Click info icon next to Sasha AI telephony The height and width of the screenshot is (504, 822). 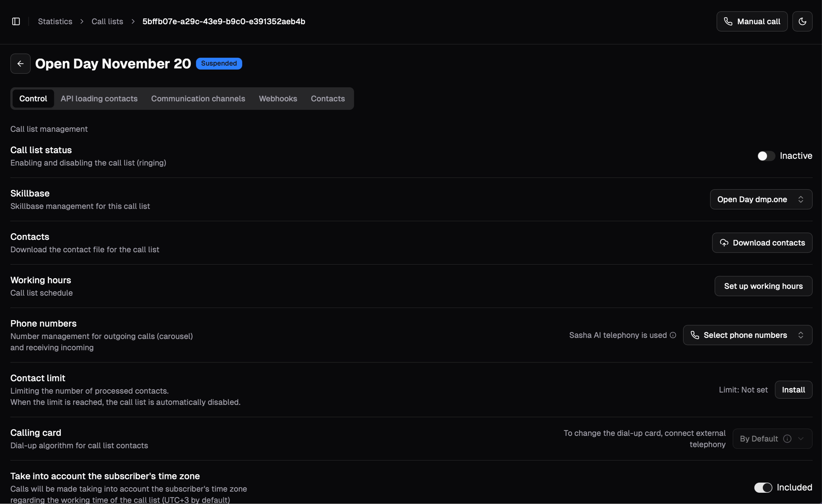pos(673,335)
